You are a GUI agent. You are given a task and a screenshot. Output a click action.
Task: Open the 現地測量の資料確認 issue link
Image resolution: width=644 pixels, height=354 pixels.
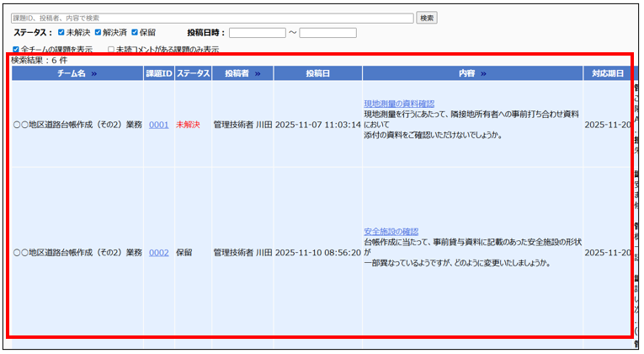(x=398, y=104)
